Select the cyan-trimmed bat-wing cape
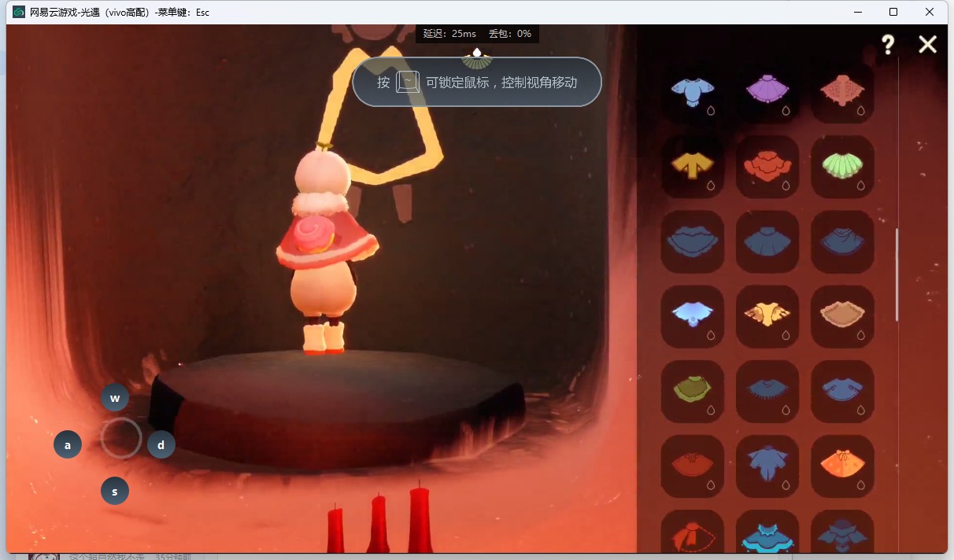 click(x=767, y=532)
